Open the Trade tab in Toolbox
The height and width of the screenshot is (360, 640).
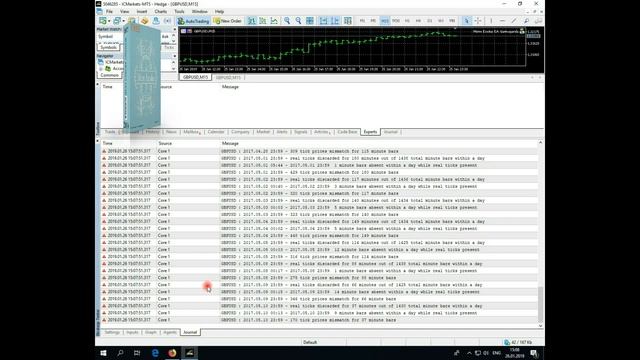[x=110, y=132]
